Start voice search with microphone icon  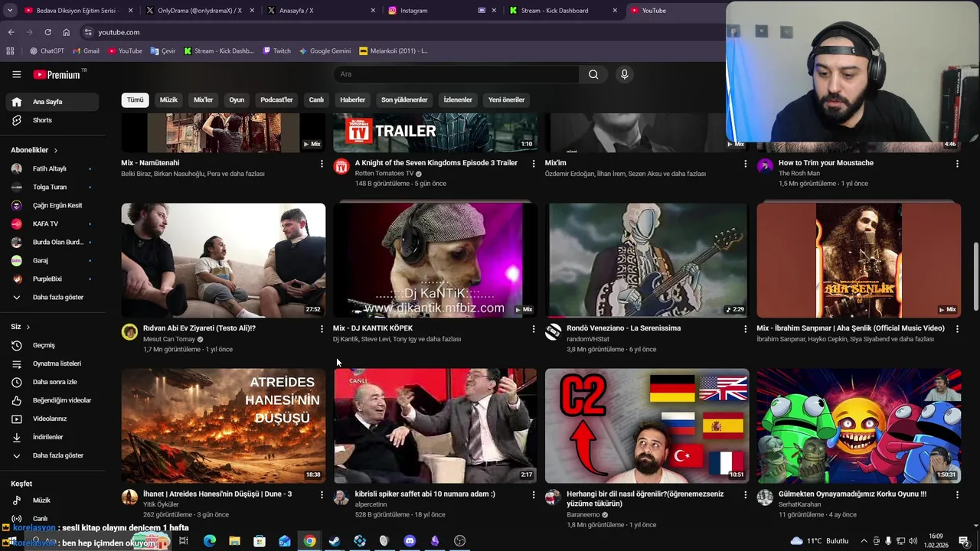(624, 74)
